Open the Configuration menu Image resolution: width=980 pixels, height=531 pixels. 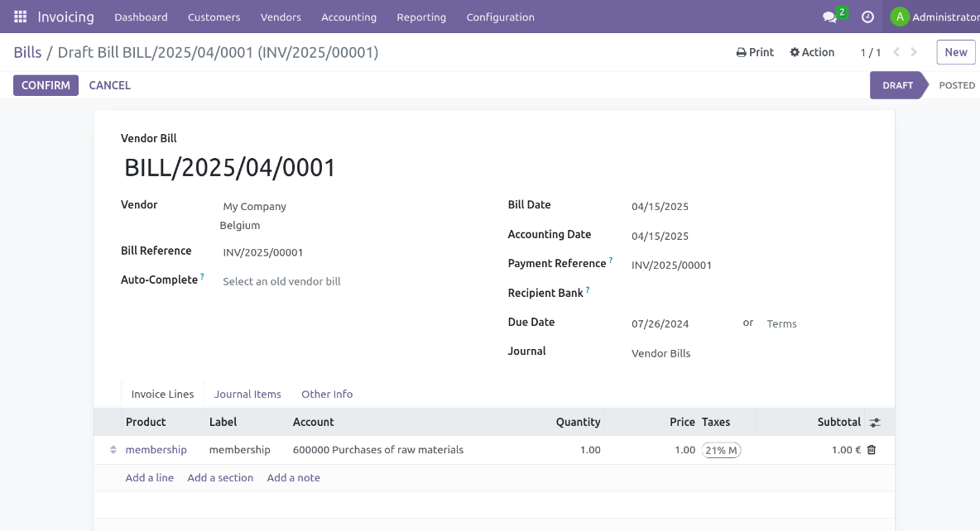(500, 17)
